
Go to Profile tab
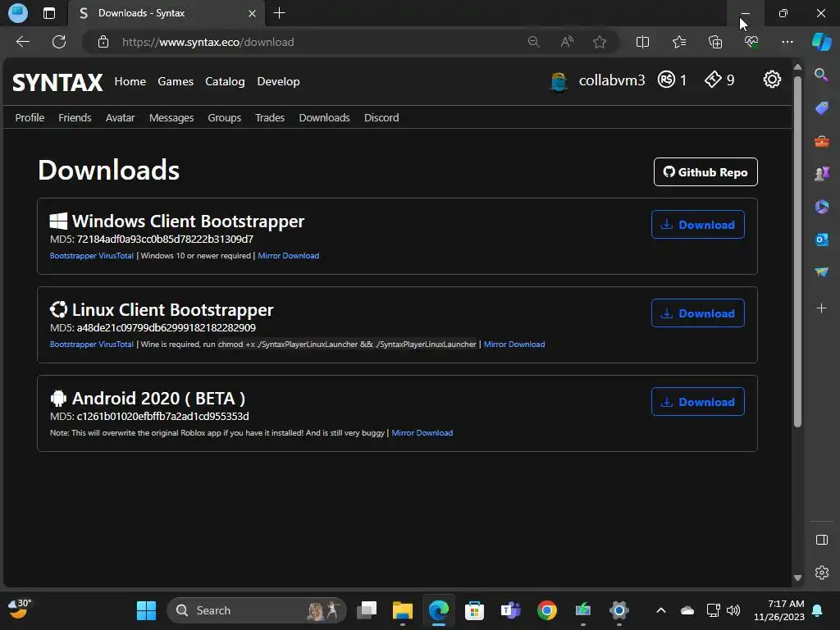pos(30,118)
